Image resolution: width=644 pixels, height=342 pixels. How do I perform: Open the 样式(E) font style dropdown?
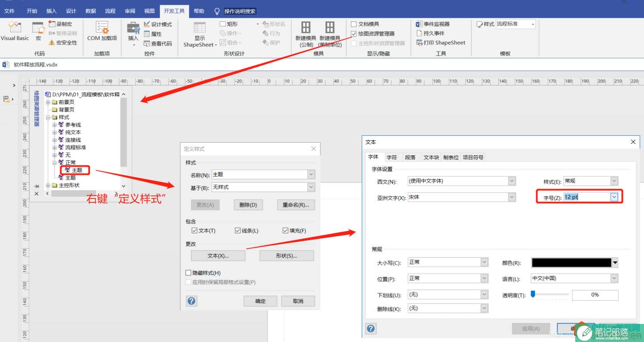point(614,181)
